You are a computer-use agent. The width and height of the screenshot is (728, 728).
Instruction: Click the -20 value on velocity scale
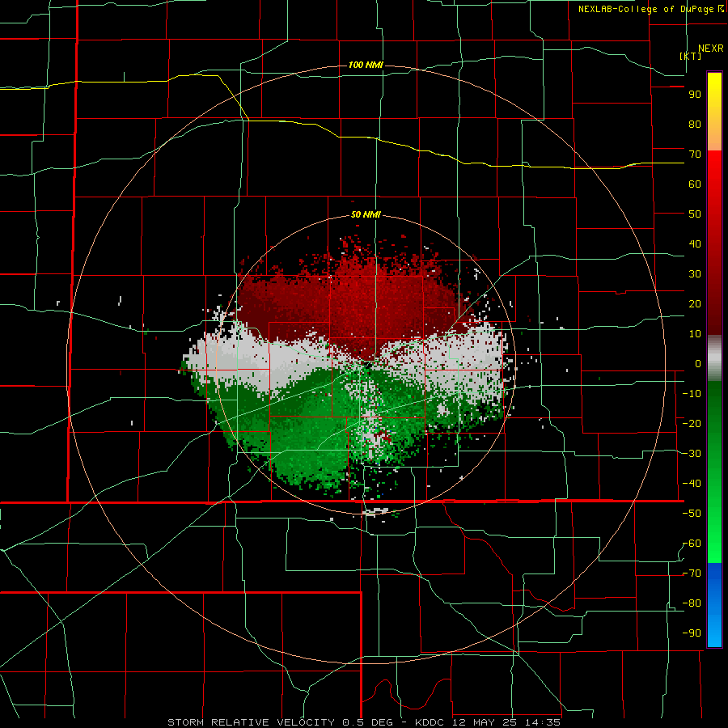coord(692,424)
